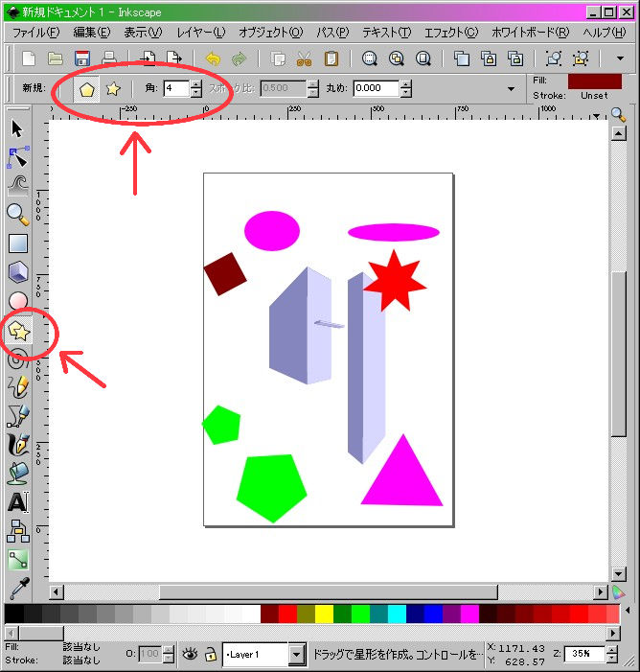This screenshot has height=672, width=640.
Task: Create a new document
Action: [29, 58]
